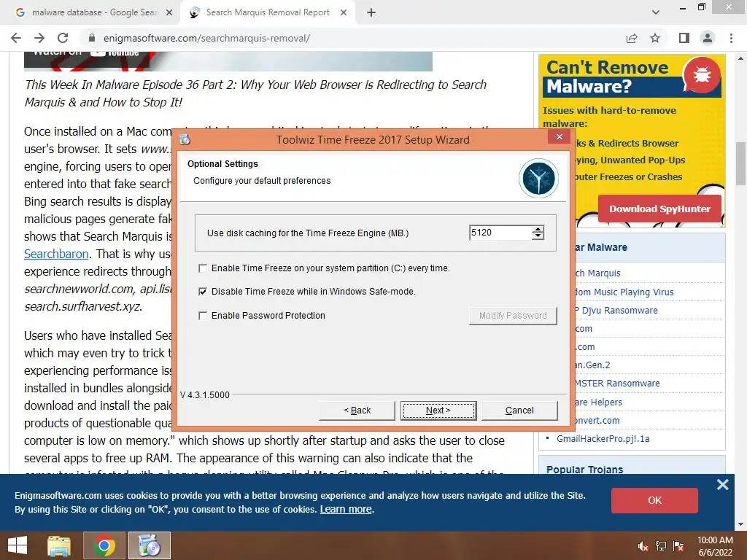Viewport: 747px width, 560px height.
Task: Dismiss cookie banner with X icon
Action: 723,484
